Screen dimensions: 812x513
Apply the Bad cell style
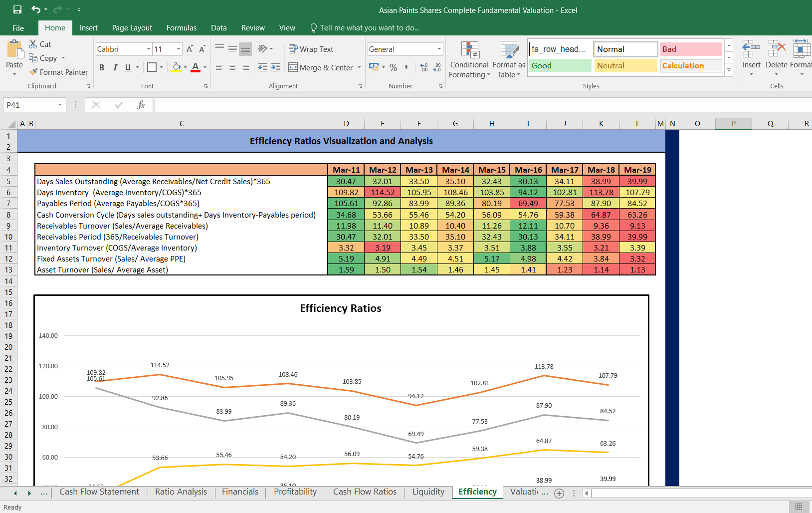691,49
